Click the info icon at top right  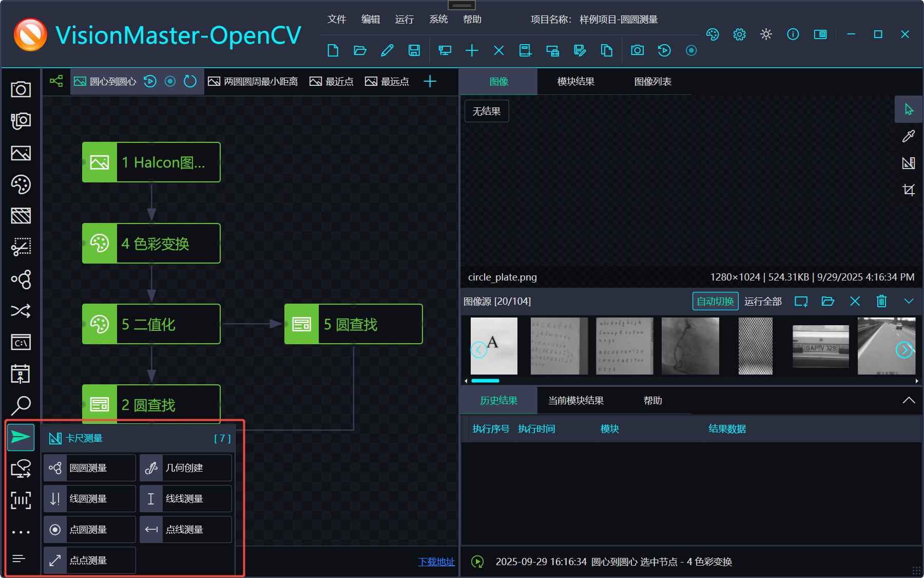[x=793, y=34]
